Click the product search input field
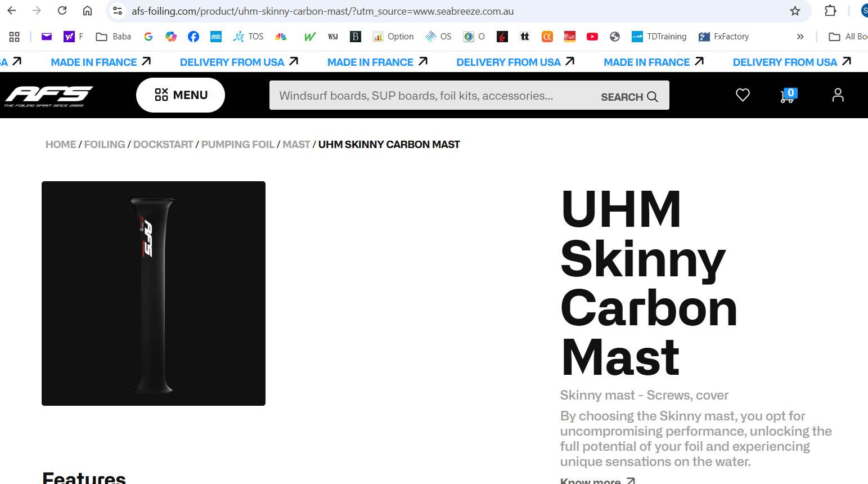The width and height of the screenshot is (868, 484). coord(428,96)
